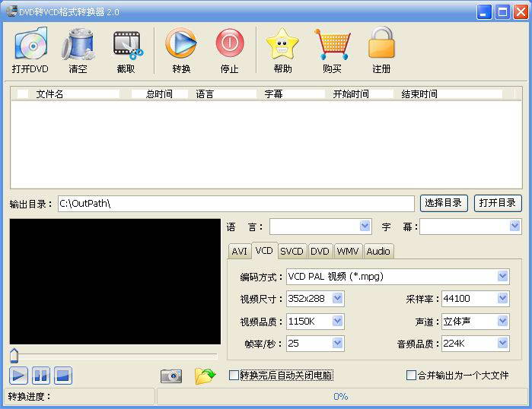Viewport: 532px width, 409px height.
Task: Click the Total Time (总时间) column header
Action: (x=159, y=94)
